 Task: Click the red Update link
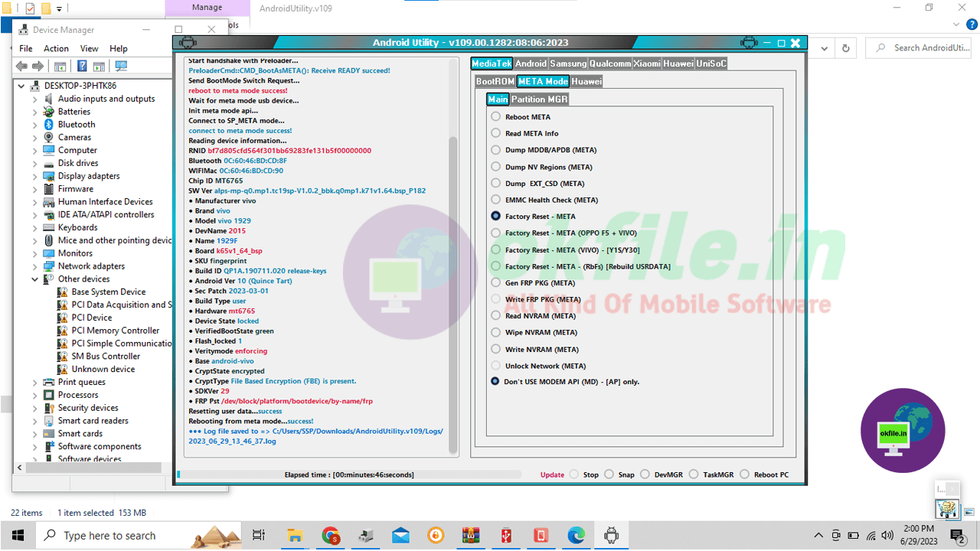coord(552,474)
